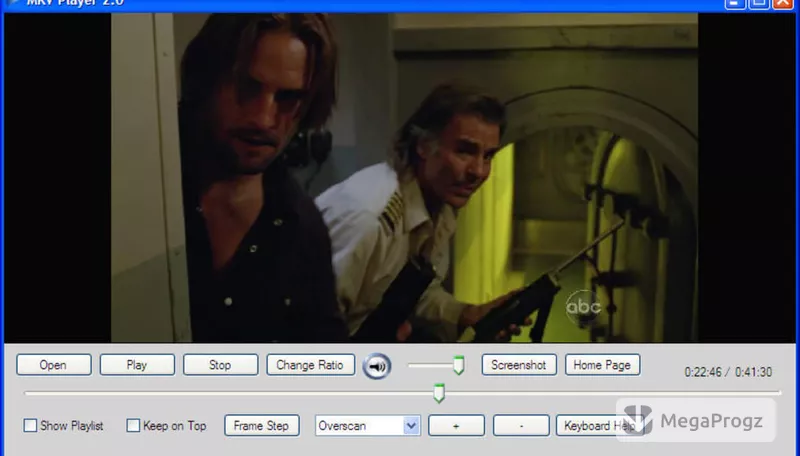Advance one frame with Frame Step
Screen dimensions: 800x456
(x=262, y=425)
